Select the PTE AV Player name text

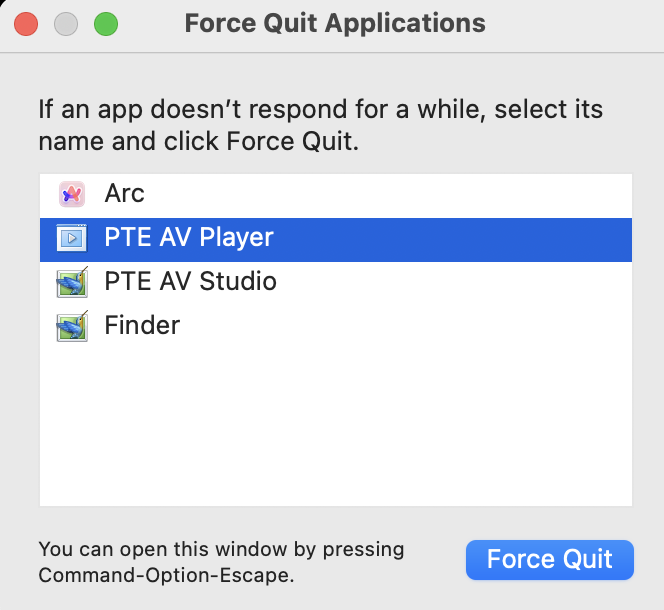coord(189,237)
